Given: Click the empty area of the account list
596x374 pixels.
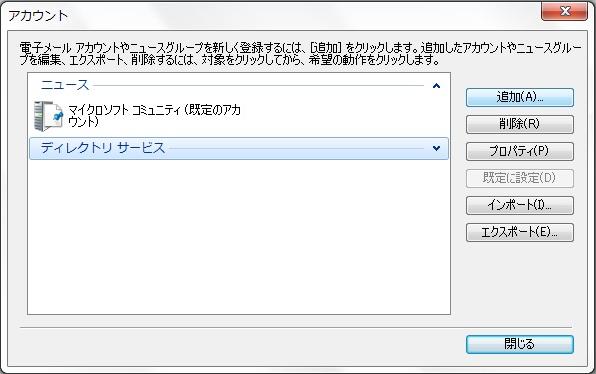Looking at the screenshot, I should (x=239, y=236).
